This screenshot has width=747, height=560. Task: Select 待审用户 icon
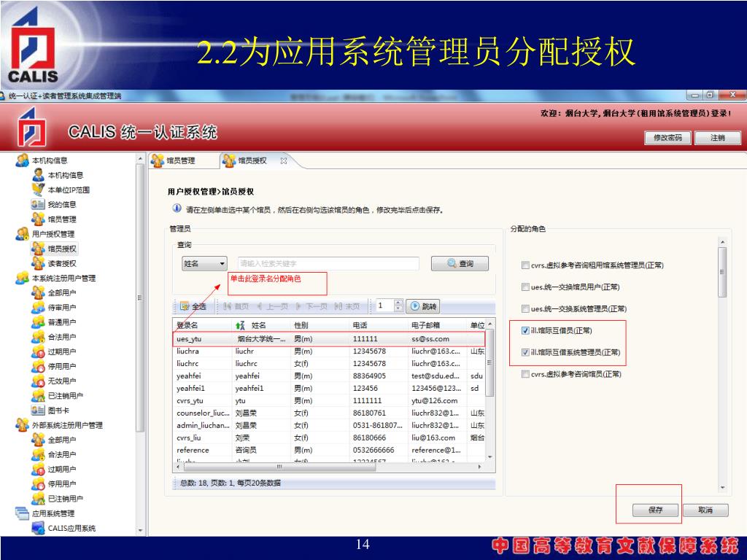click(38, 308)
